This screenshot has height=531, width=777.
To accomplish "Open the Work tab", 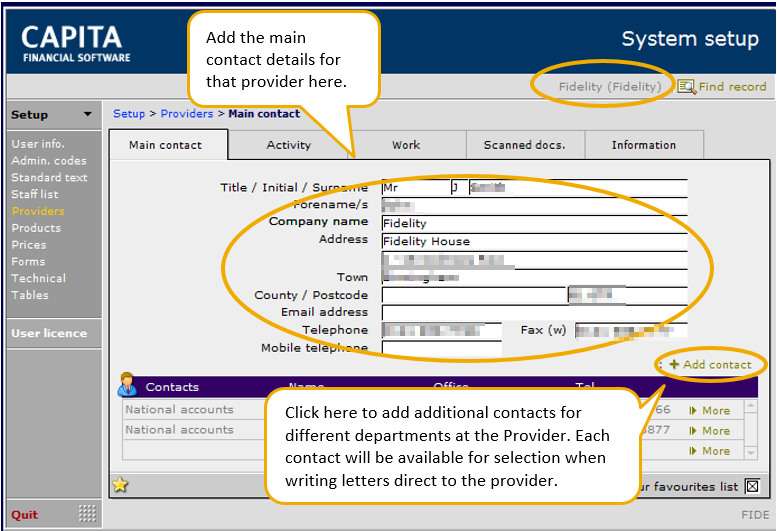I will [x=406, y=145].
